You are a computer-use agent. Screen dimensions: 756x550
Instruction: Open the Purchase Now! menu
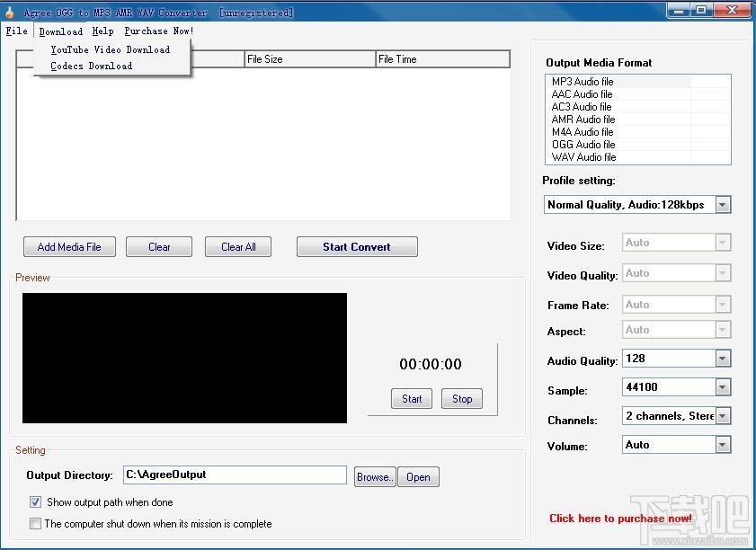pyautogui.click(x=158, y=31)
